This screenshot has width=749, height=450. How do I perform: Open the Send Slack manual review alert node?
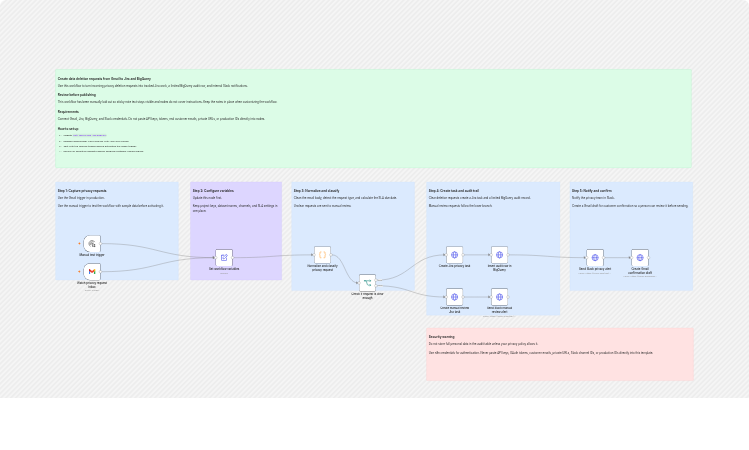coord(499,297)
